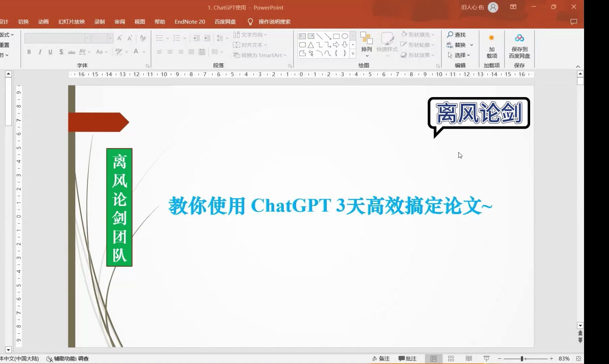Start slide show from status bar
The height and width of the screenshot is (364, 609).
pyautogui.click(x=486, y=359)
